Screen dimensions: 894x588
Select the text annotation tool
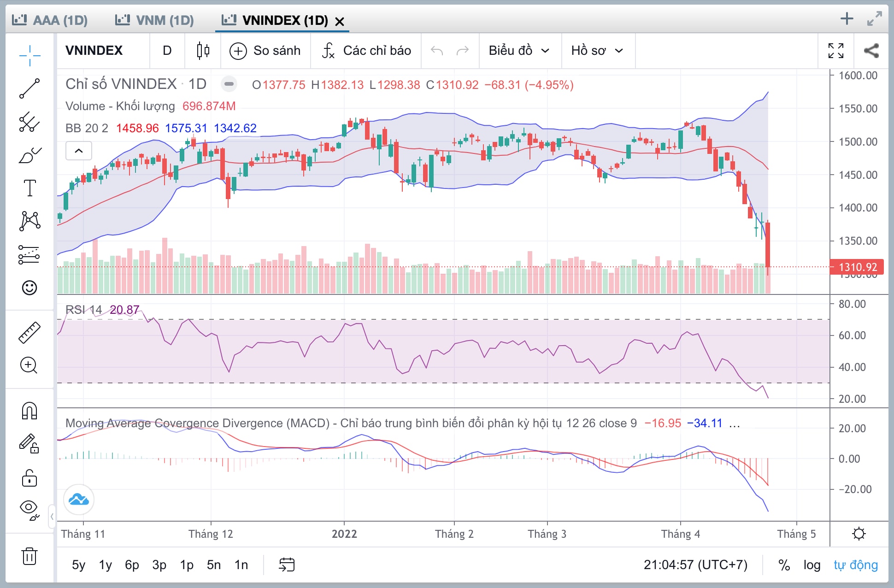point(29,188)
